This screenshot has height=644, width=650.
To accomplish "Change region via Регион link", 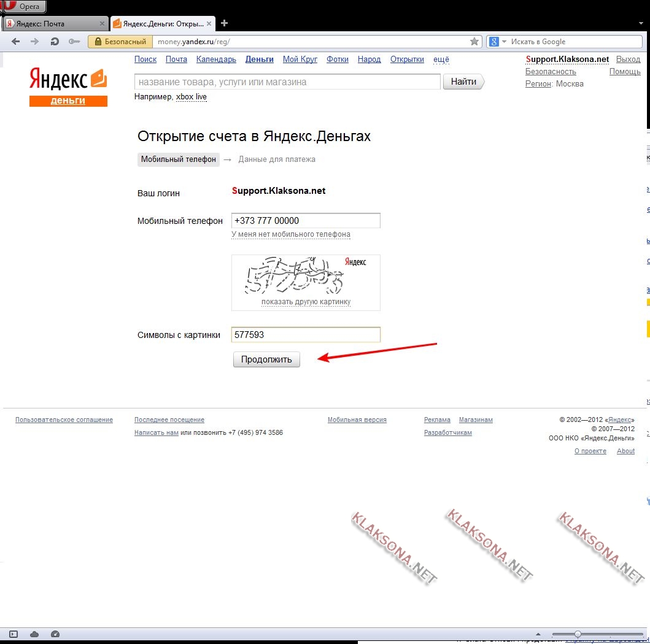I will [x=538, y=83].
